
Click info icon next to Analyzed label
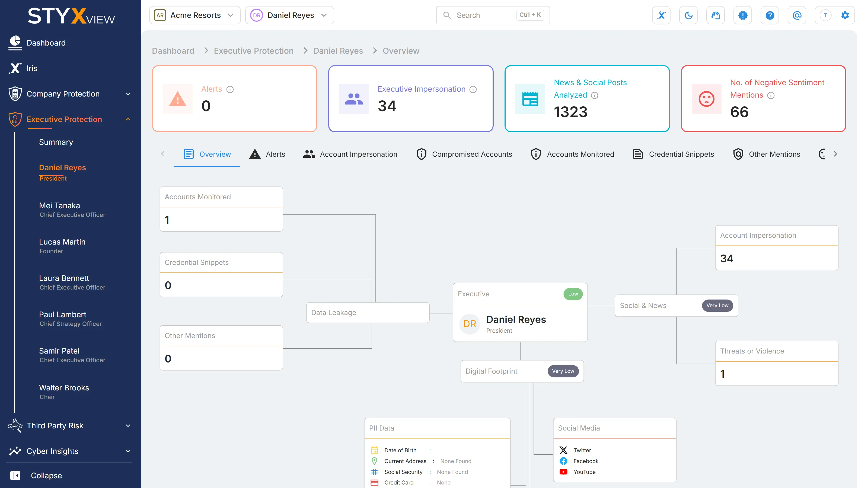tap(595, 95)
